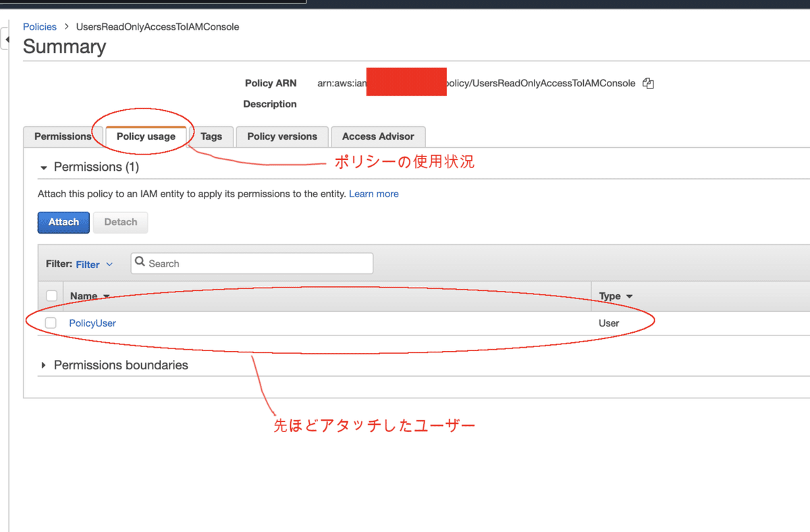Select all entities with header checkbox

51,295
